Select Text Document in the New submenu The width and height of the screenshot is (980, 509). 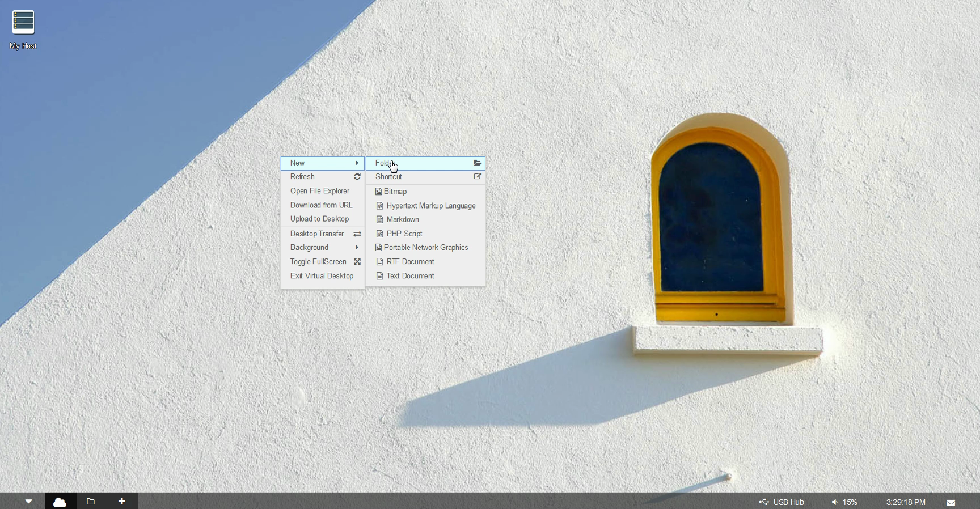click(410, 276)
